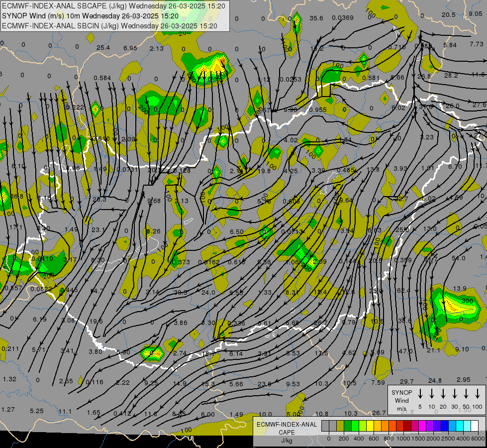487x448 pixels.
Task: Click the 0.0162 value on the map
Action: coord(209,262)
